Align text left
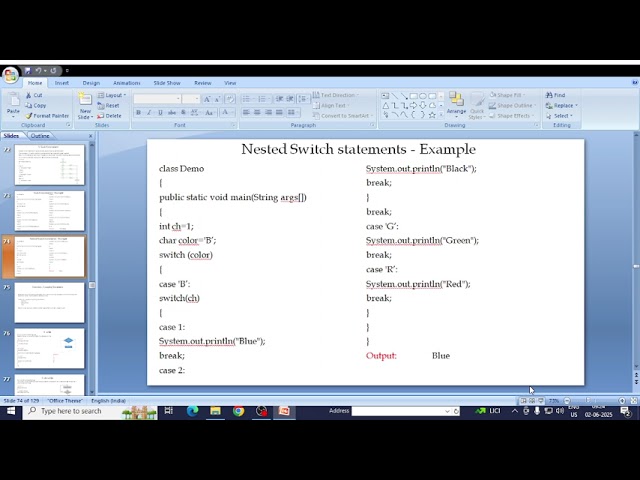The width and height of the screenshot is (640, 480). pyautogui.click(x=246, y=112)
